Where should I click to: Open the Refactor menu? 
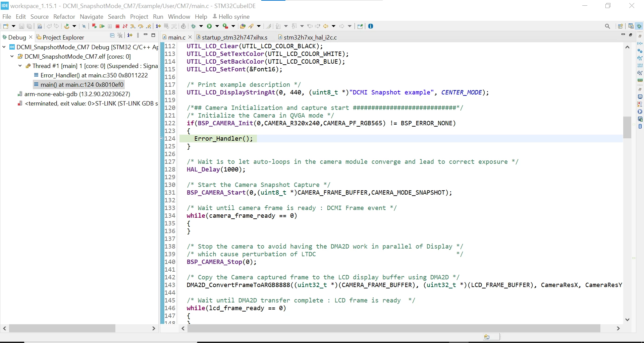(64, 17)
